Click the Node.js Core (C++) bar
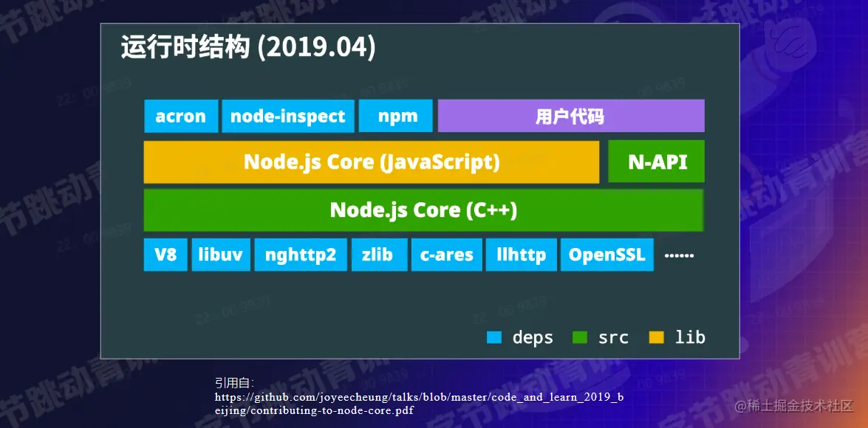The width and height of the screenshot is (868, 428). point(423,210)
